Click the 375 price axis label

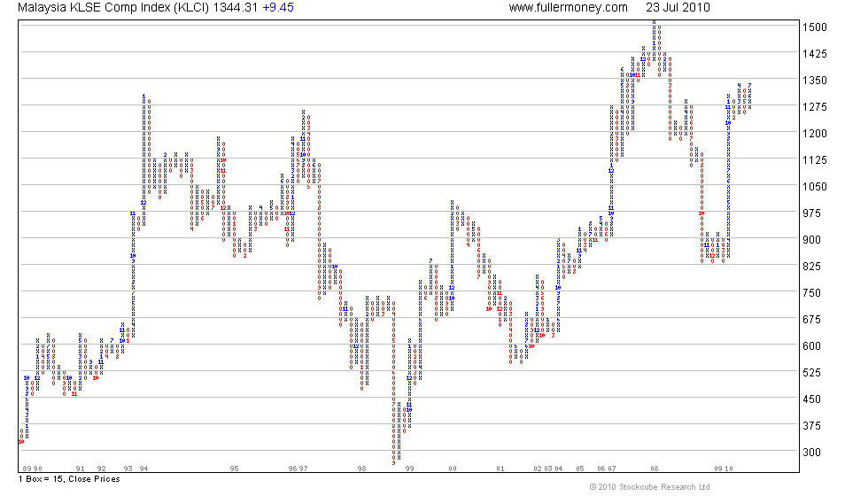[x=811, y=426]
